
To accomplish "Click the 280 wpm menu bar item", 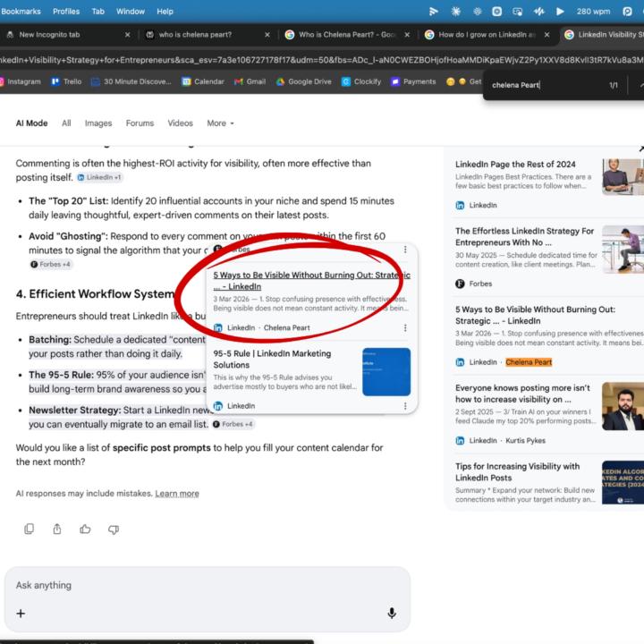I will 593,12.
